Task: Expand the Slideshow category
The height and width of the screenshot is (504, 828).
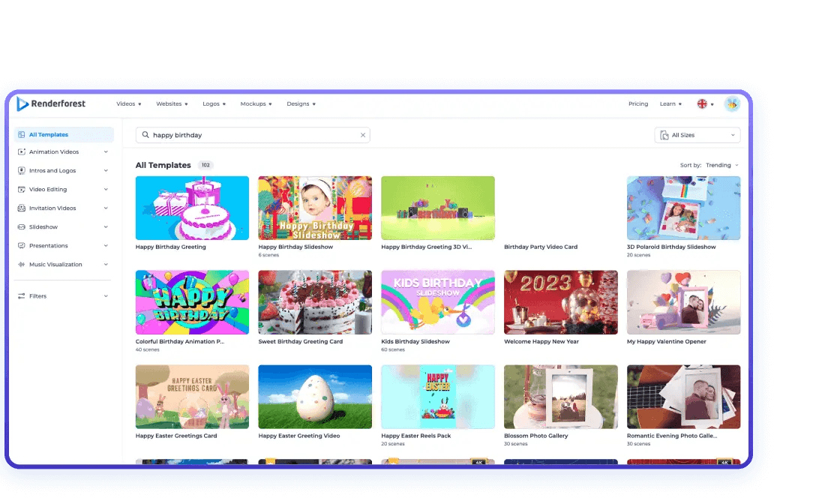Action: [x=106, y=226]
